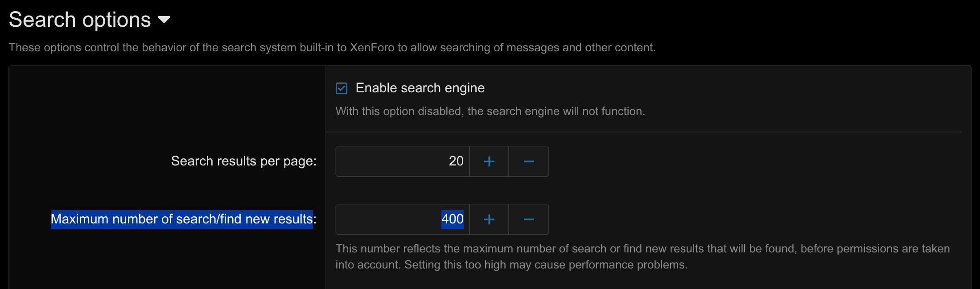Click the Search results per page label
980x289 pixels.
[243, 161]
